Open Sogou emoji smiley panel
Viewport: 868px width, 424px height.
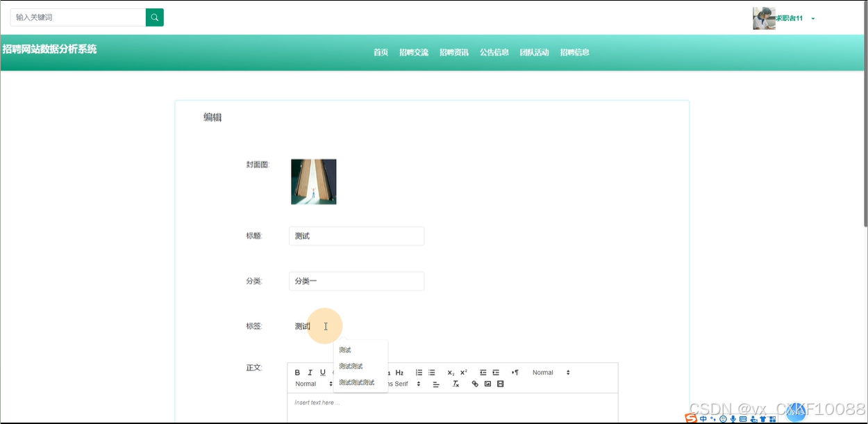(x=723, y=419)
